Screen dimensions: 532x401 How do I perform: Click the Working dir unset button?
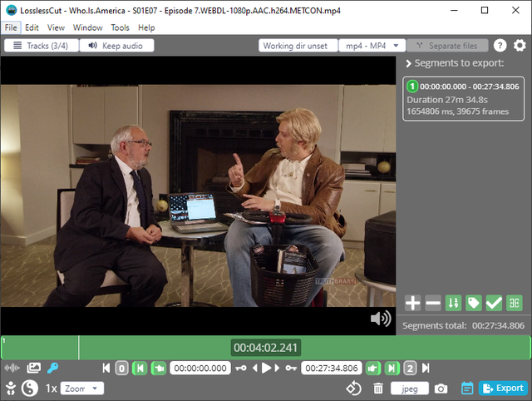[295, 46]
